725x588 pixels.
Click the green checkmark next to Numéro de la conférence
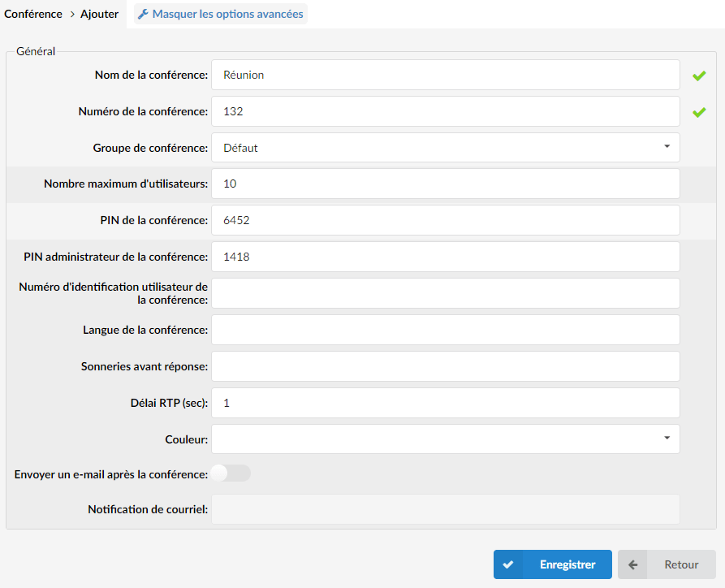point(699,112)
